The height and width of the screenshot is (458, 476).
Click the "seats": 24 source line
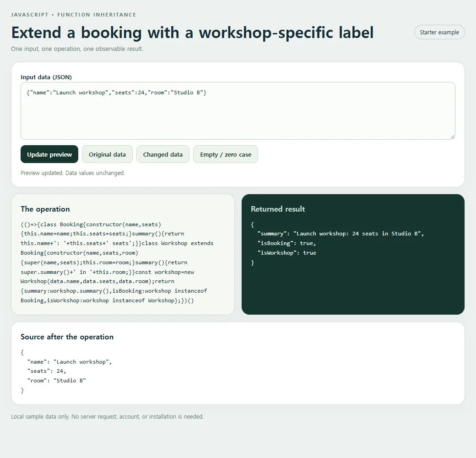click(46, 371)
